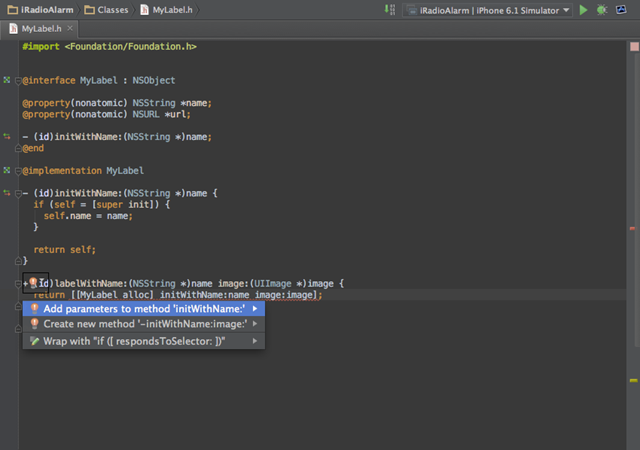Screen dimensions: 640x450
Task: Click the 'return self;' statement
Action: click(x=64, y=250)
